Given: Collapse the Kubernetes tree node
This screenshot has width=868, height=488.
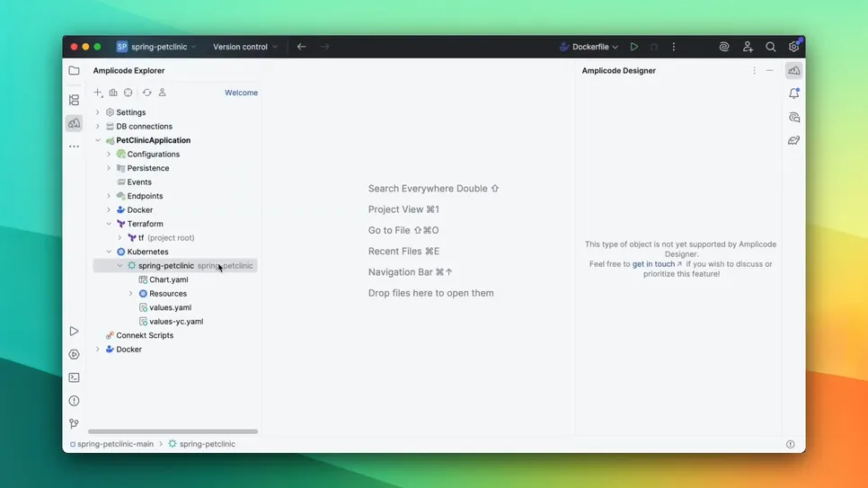Looking at the screenshot, I should pyautogui.click(x=109, y=252).
